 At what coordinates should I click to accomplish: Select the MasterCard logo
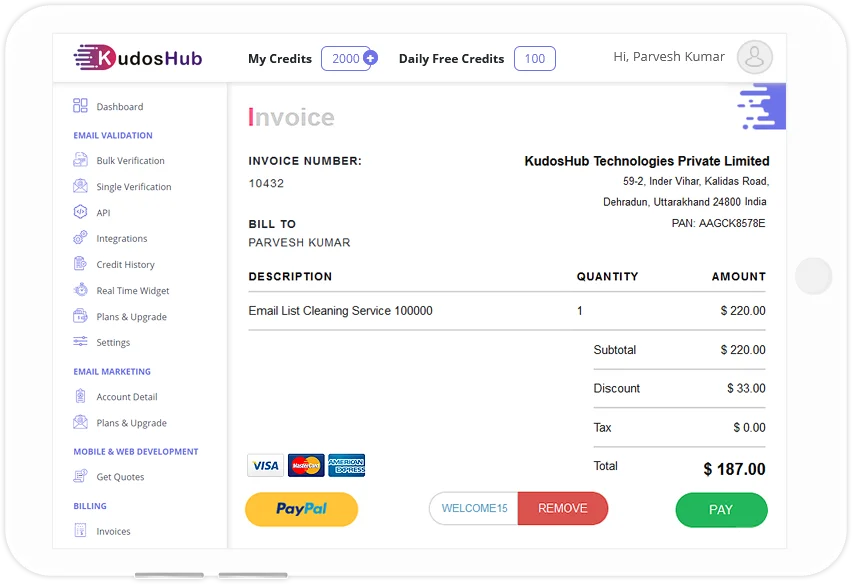tap(306, 465)
